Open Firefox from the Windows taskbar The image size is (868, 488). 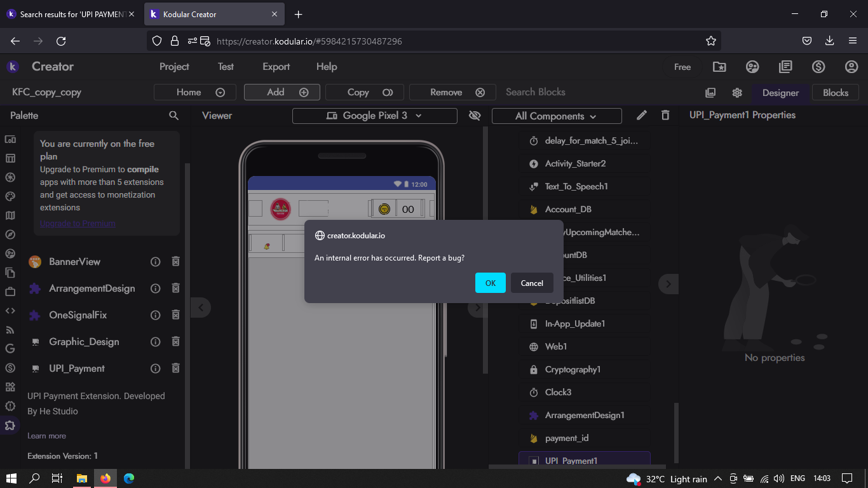105,478
